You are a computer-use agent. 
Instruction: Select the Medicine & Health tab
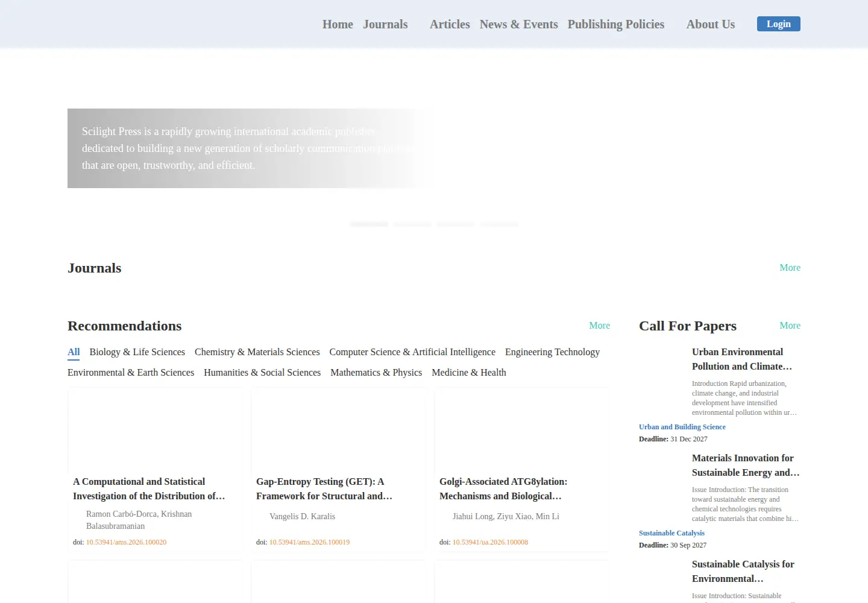[469, 373]
